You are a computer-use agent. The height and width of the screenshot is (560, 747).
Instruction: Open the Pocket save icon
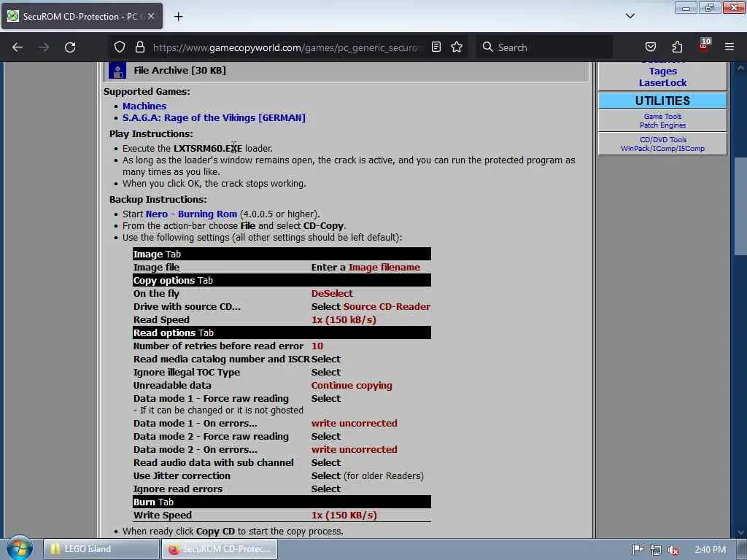(x=651, y=47)
